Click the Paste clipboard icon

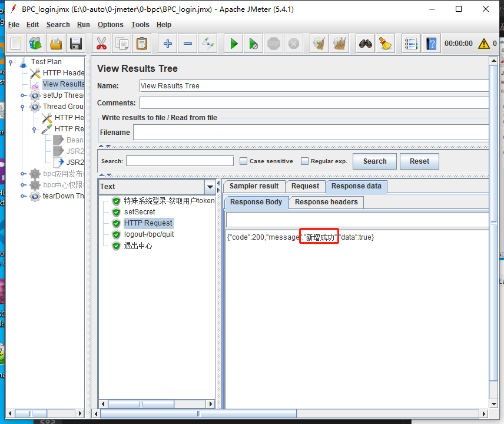(x=142, y=44)
